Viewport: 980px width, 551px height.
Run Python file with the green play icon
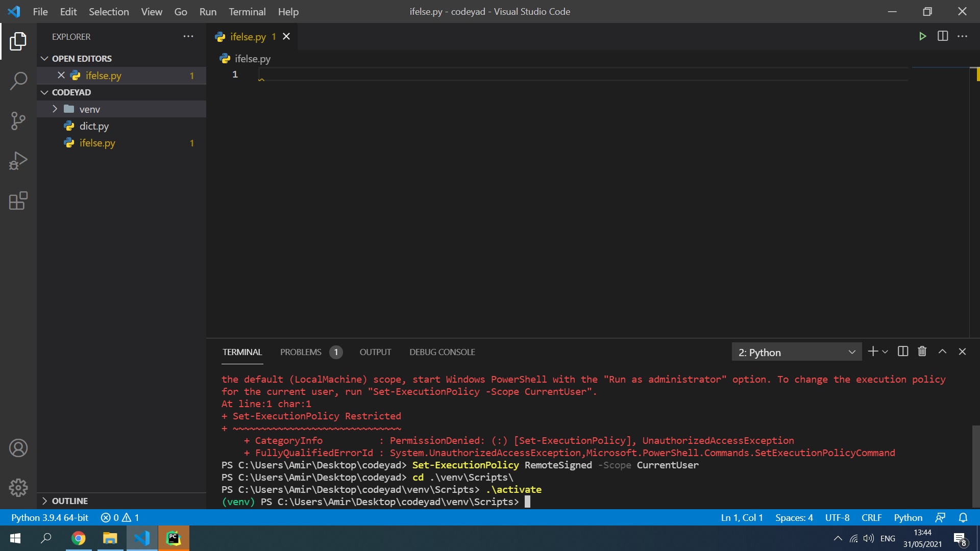pos(922,36)
